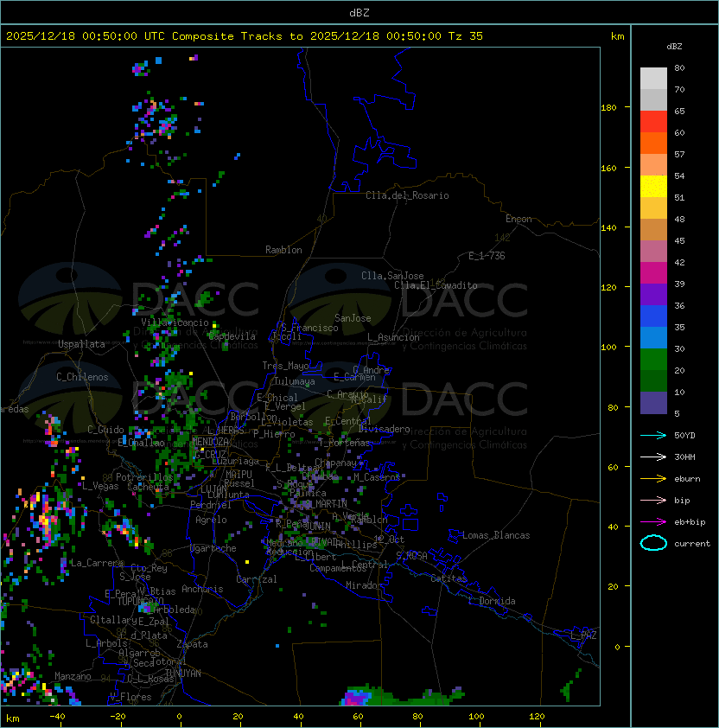The width and height of the screenshot is (719, 728).
Task: Pick the tan 45–48 dBZ swatch
Action: (653, 229)
